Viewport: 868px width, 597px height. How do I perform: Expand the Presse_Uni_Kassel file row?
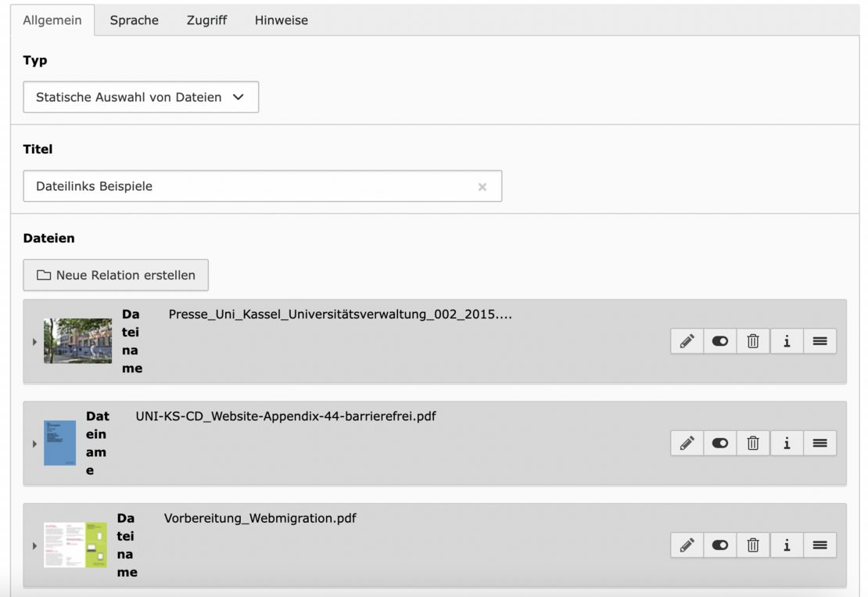34,342
